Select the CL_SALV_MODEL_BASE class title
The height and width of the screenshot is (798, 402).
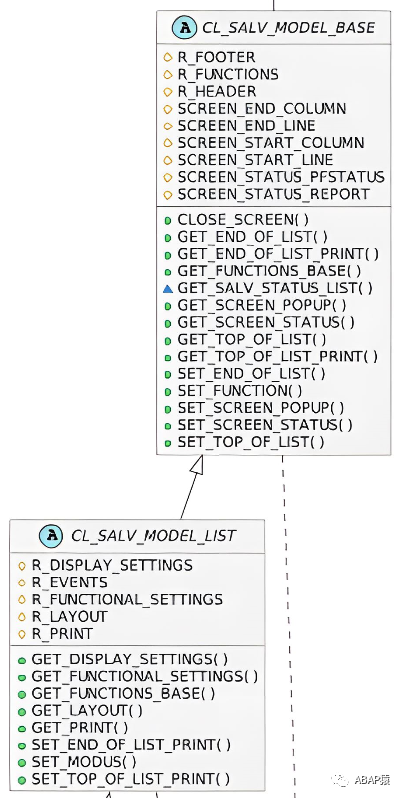pos(288,27)
